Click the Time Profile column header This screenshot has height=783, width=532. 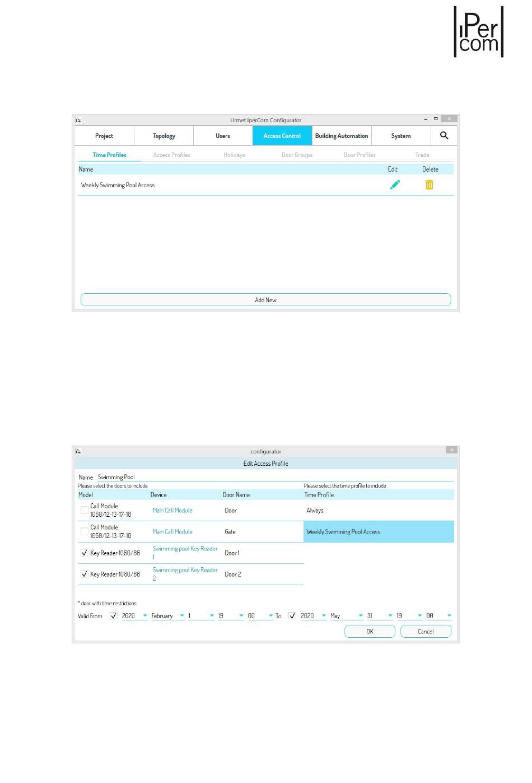click(319, 495)
